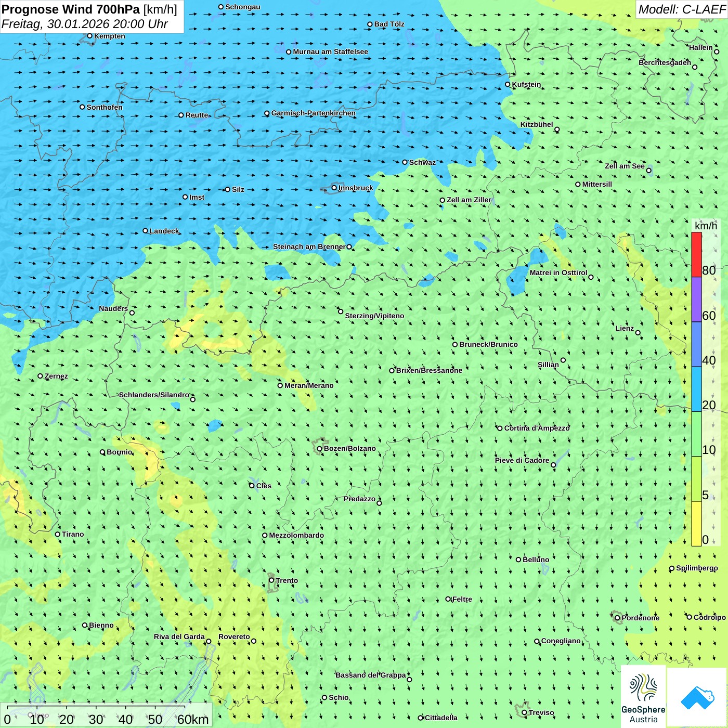Viewport: 728px width, 728px height.
Task: Select the Kempten label
Action: click(x=110, y=36)
